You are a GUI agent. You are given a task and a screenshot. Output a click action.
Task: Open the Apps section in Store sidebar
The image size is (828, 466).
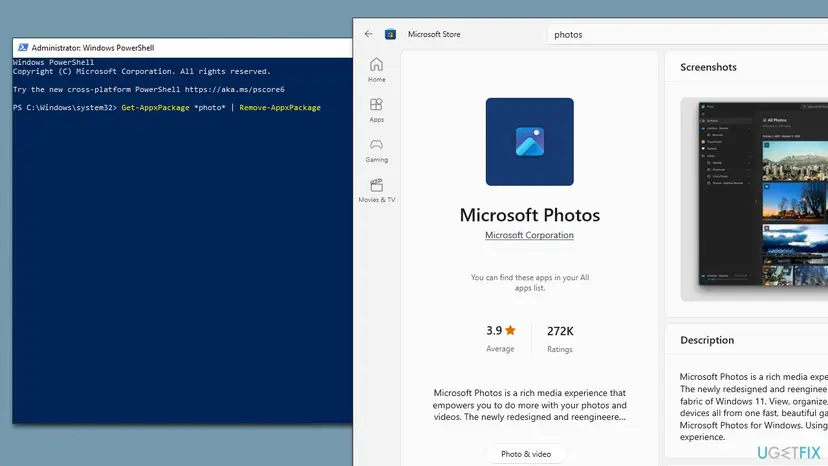point(377,110)
